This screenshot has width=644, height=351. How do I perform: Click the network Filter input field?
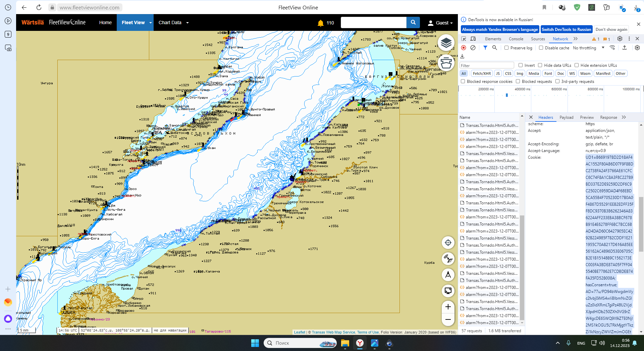[486, 65]
